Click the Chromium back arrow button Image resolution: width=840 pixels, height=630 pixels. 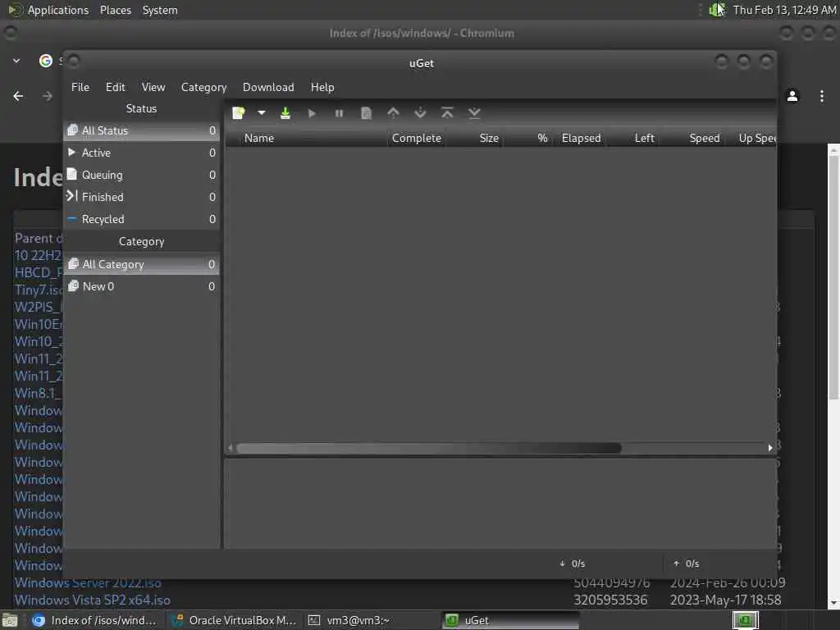point(18,96)
